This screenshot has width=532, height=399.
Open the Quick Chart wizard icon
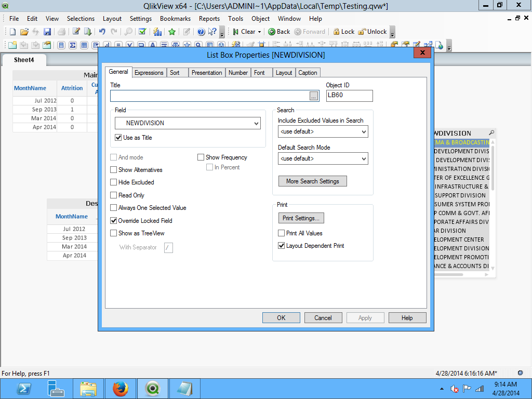(x=157, y=32)
